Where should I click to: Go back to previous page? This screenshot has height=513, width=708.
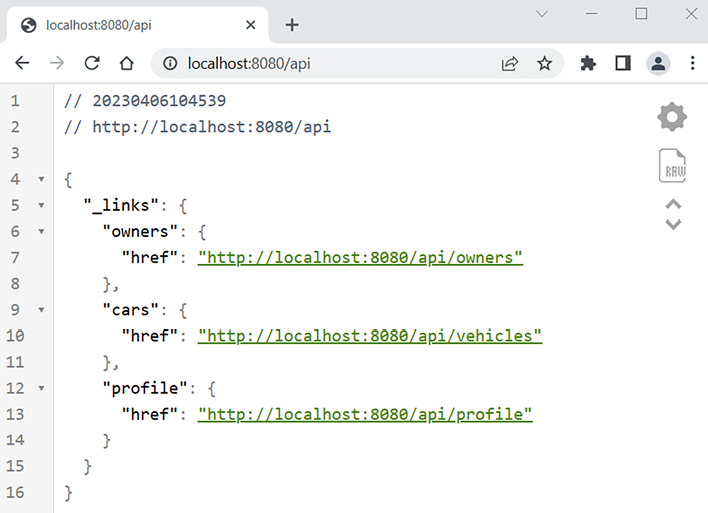point(22,63)
